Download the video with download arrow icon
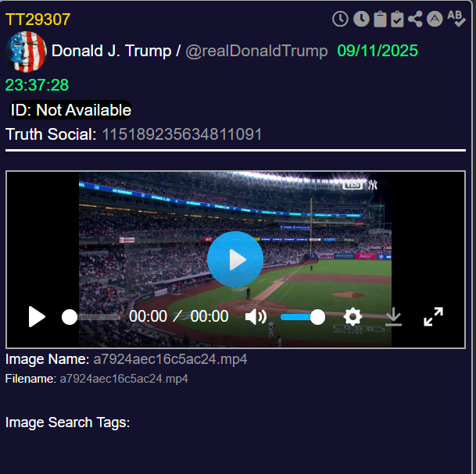This screenshot has width=476, height=474. click(x=393, y=317)
